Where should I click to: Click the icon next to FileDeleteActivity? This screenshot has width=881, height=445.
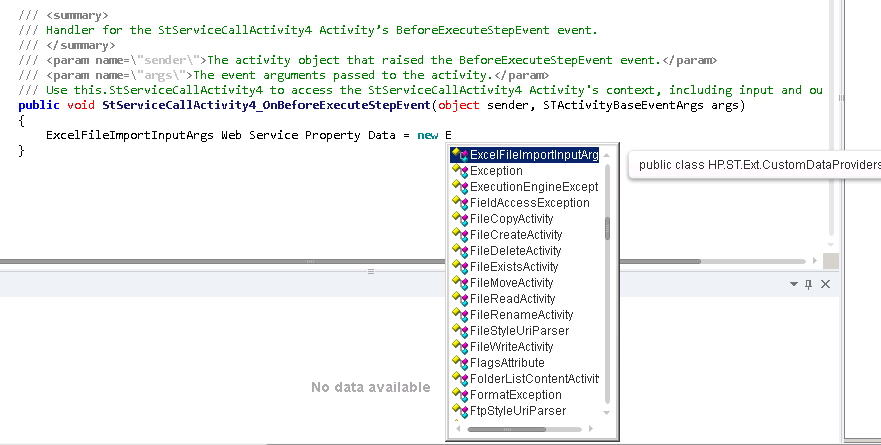(460, 251)
